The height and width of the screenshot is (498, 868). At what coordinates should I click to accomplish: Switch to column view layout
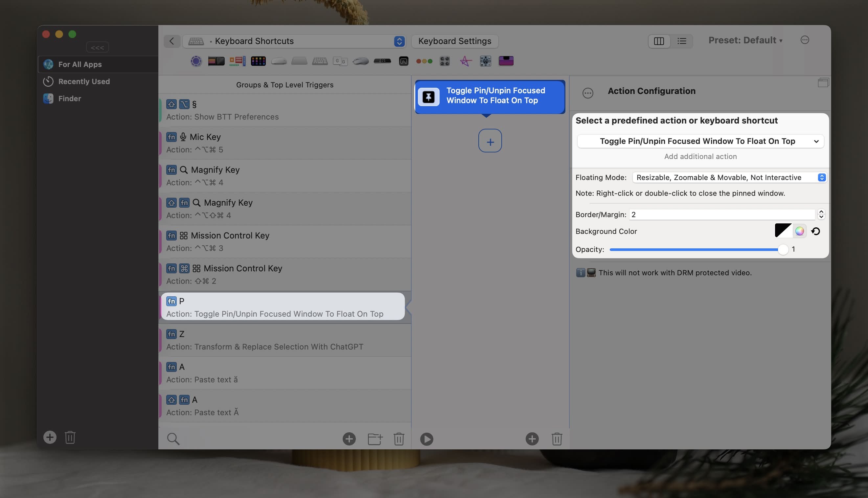point(659,41)
